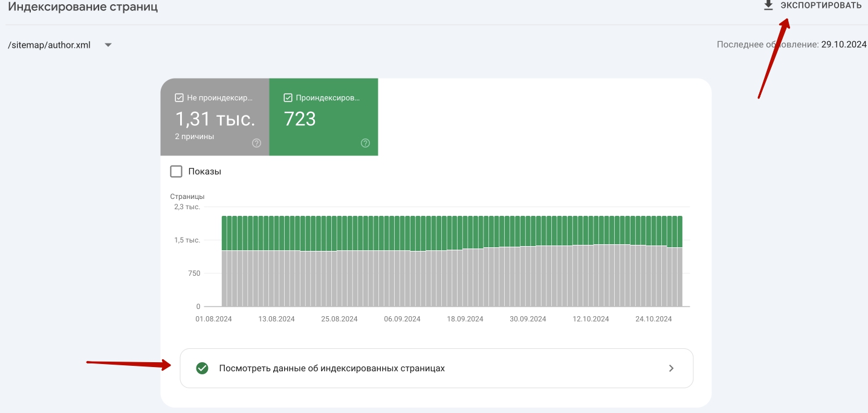
Task: Click the export download arrow icon
Action: [x=768, y=5]
